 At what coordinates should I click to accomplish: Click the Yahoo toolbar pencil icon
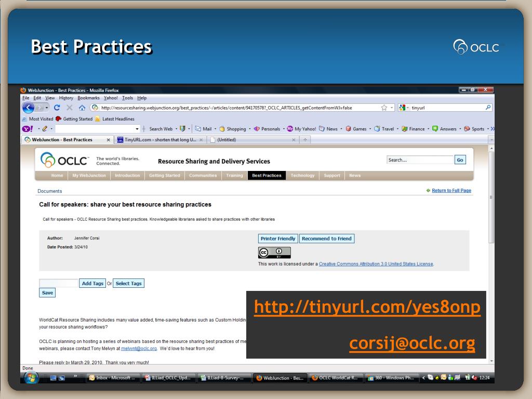click(45, 129)
